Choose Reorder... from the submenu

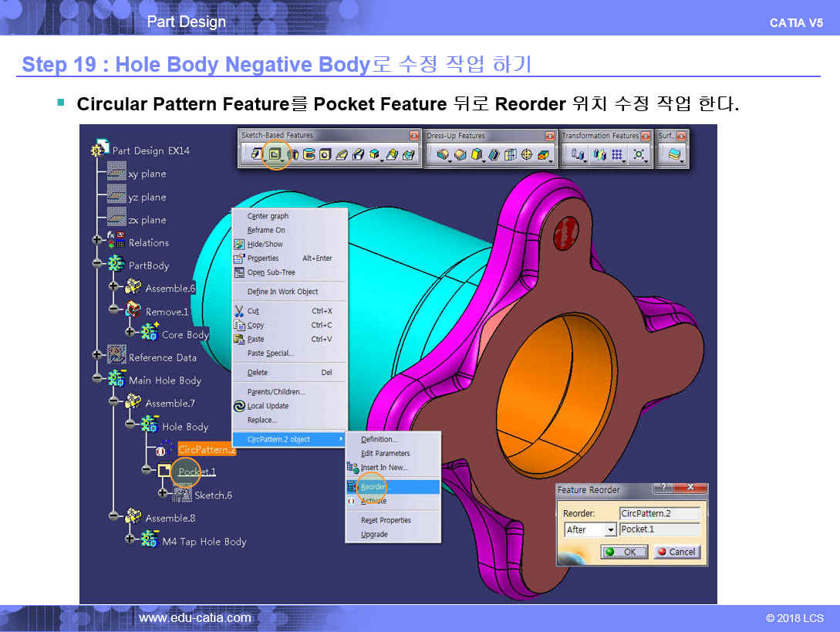[376, 487]
